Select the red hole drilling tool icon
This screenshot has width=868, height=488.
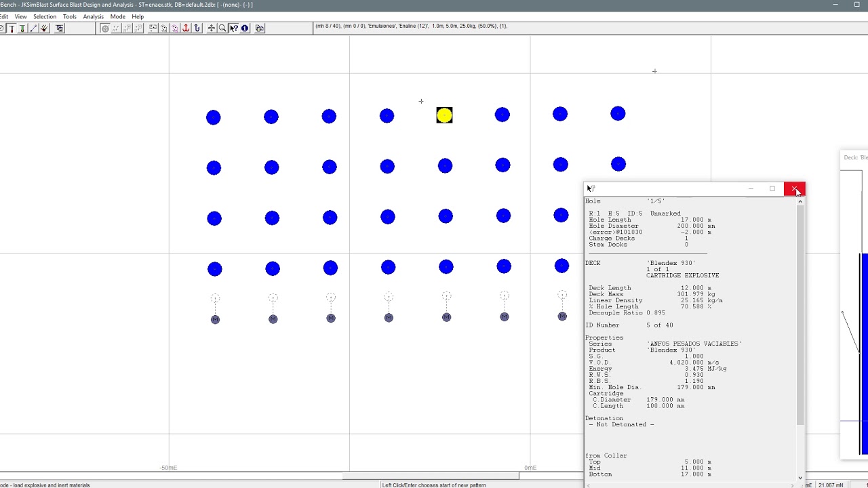[12, 28]
